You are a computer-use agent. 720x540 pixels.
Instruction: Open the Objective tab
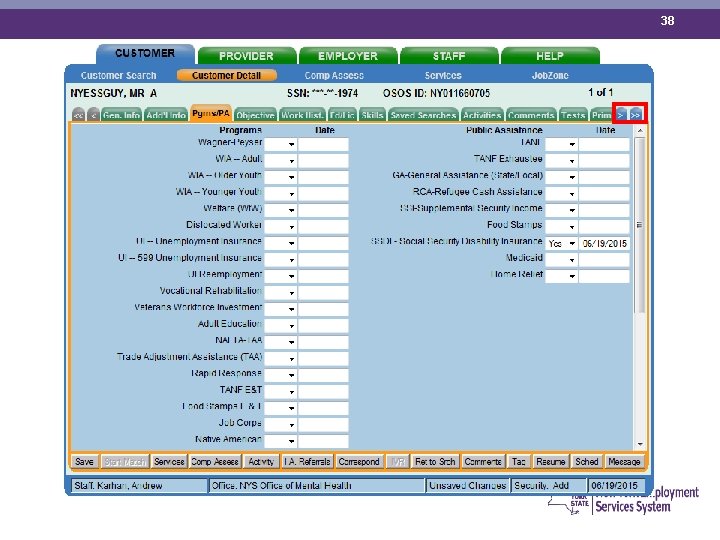(x=255, y=115)
